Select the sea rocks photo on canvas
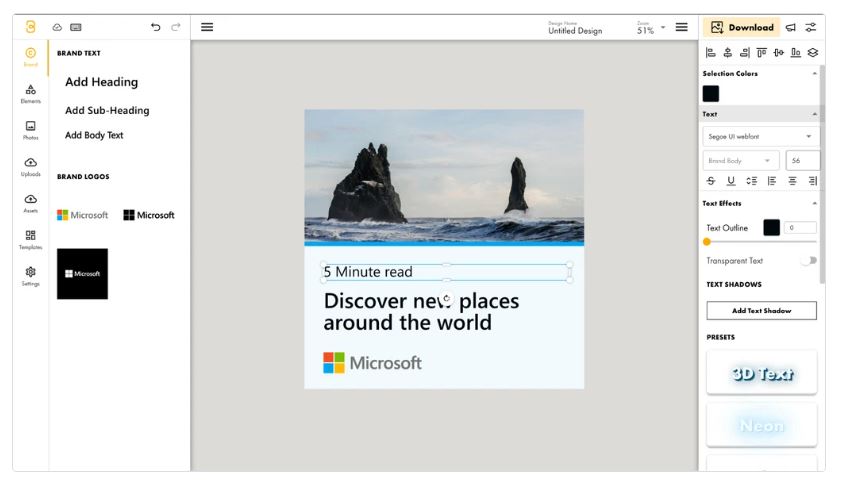The width and height of the screenshot is (842, 487). pyautogui.click(x=444, y=177)
